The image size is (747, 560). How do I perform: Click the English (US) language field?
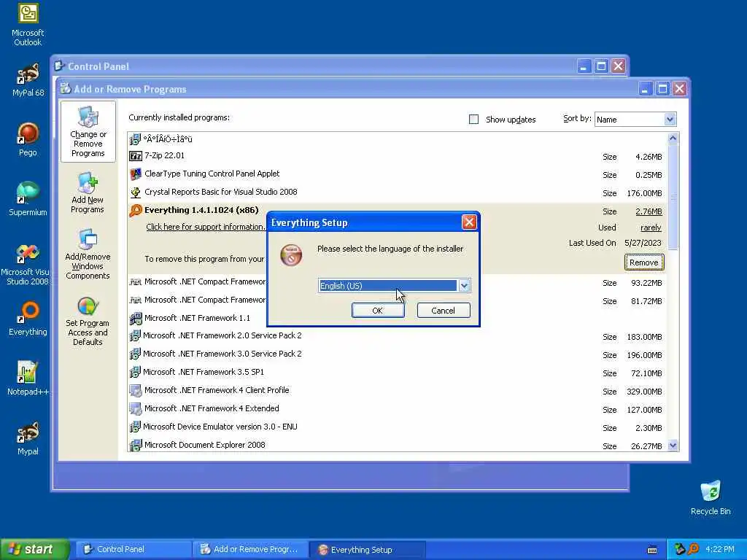point(388,286)
